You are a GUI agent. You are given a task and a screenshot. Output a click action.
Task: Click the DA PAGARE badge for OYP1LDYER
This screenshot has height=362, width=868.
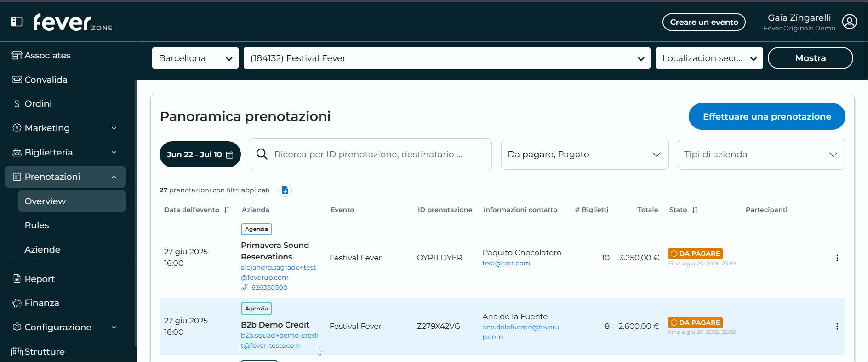[695, 253]
